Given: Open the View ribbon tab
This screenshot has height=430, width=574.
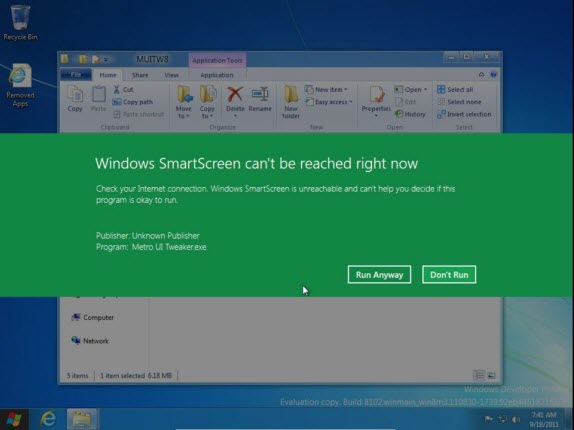Looking at the screenshot, I should (x=171, y=75).
